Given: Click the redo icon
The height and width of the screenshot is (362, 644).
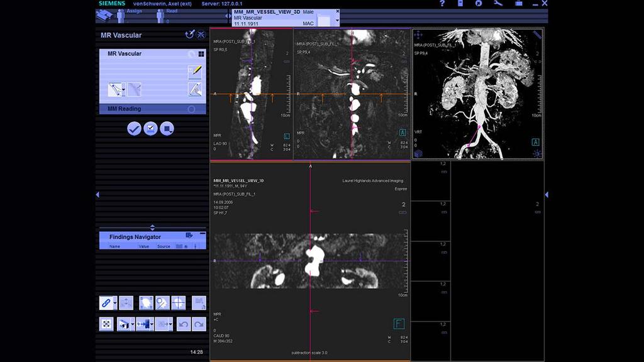Looking at the screenshot, I should [198, 324].
